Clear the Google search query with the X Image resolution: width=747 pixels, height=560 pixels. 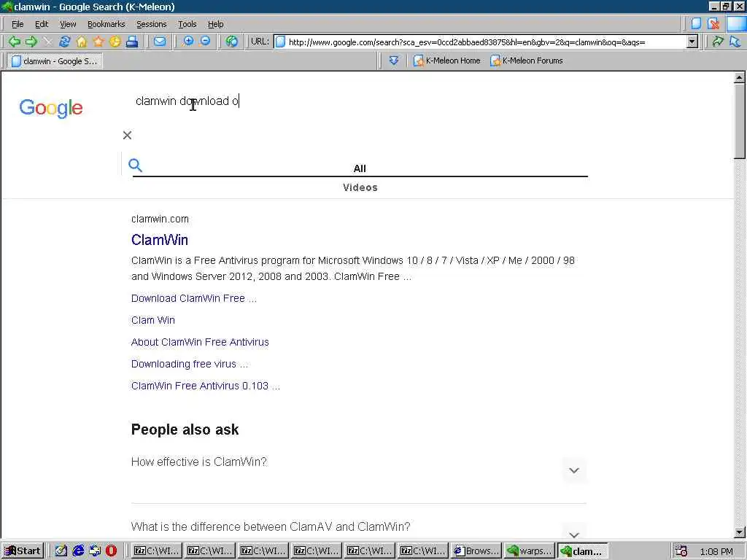tap(127, 135)
